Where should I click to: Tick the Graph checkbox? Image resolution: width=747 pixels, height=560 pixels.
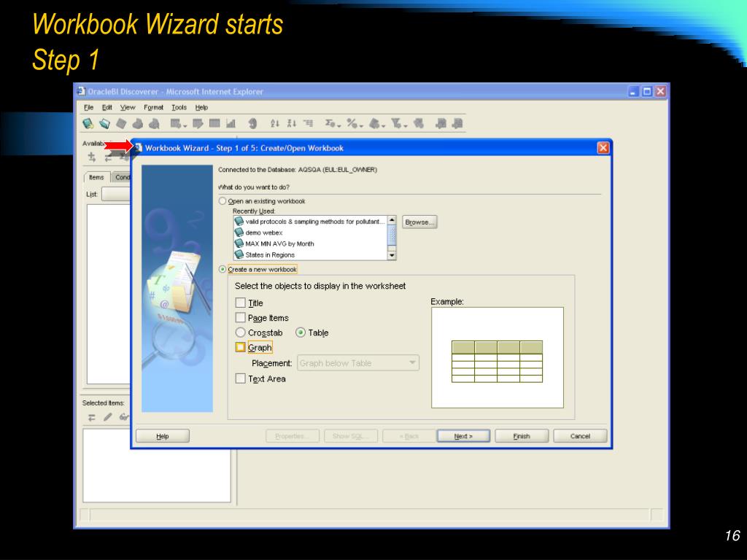pos(241,347)
